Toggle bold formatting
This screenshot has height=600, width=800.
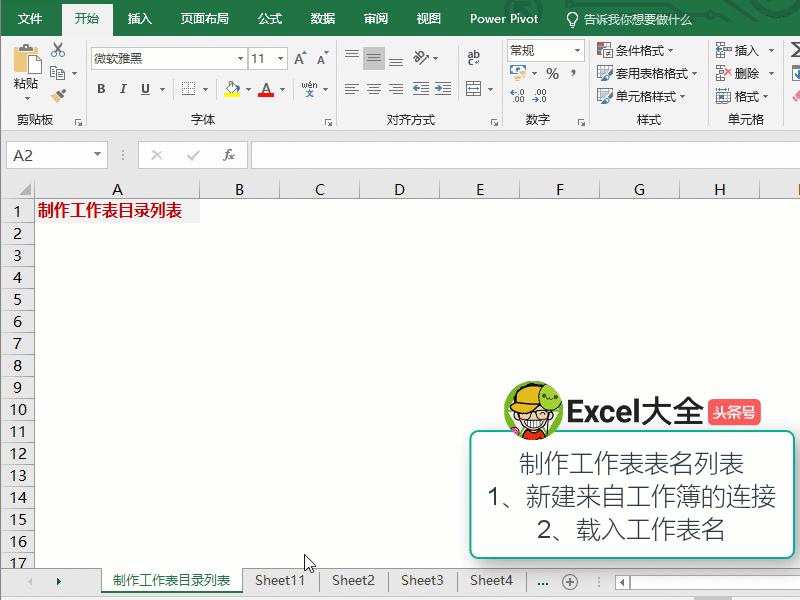pos(101,89)
